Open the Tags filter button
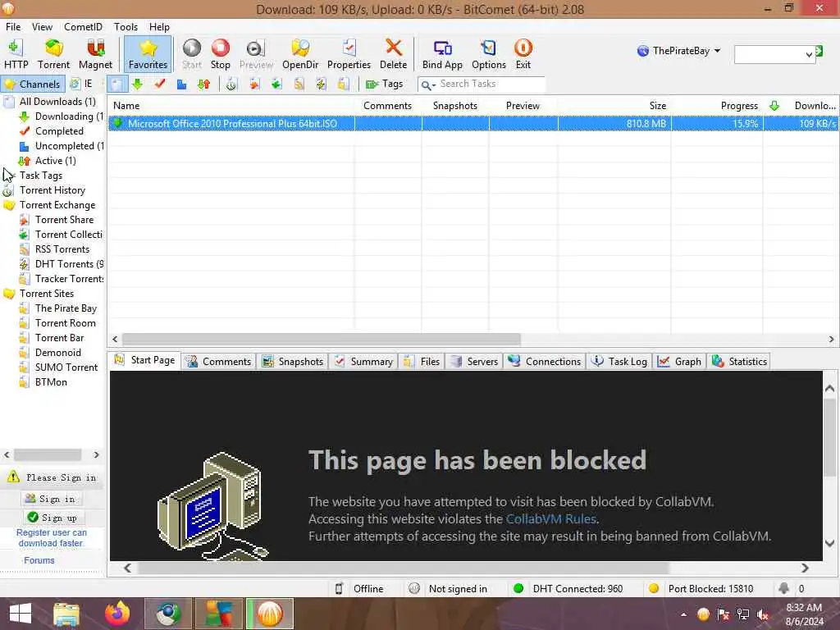The image size is (840, 630). click(x=384, y=84)
